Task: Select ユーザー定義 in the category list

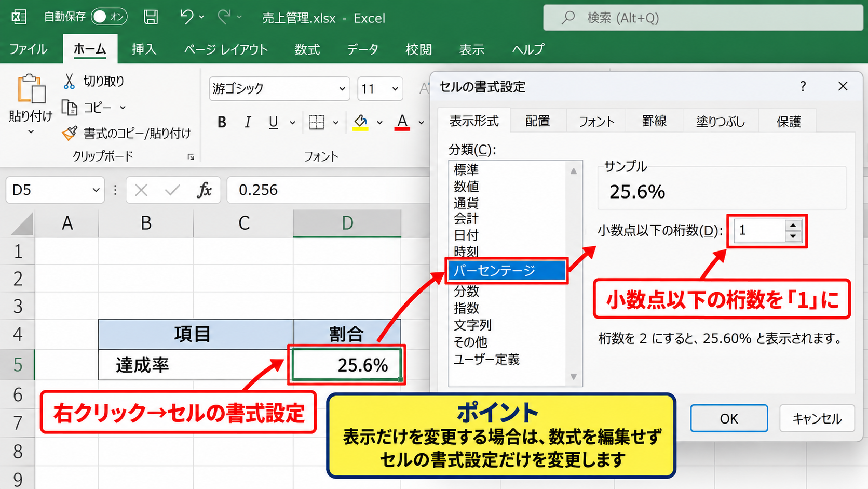Action: pyautogui.click(x=486, y=360)
